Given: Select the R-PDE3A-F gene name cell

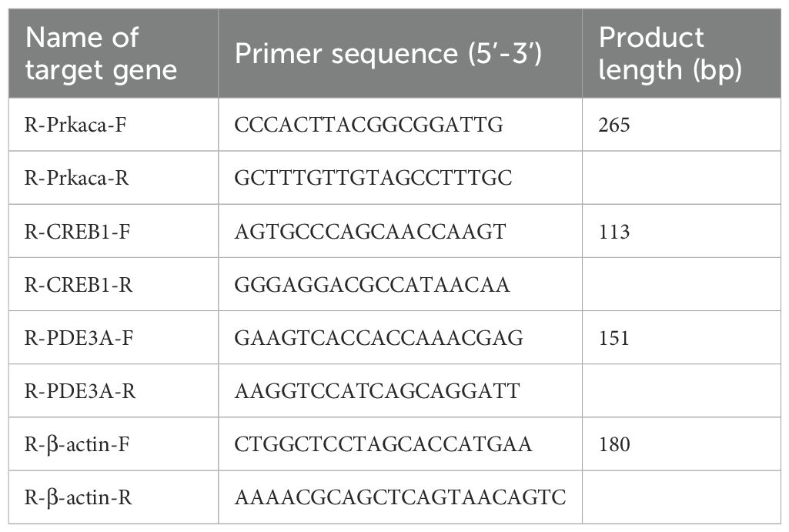Looking at the screenshot, I should tap(72, 338).
